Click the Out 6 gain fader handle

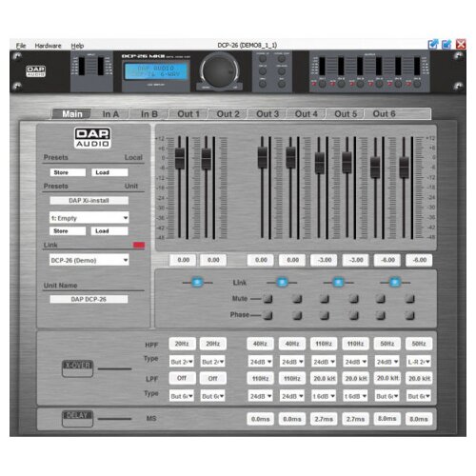click(404, 168)
